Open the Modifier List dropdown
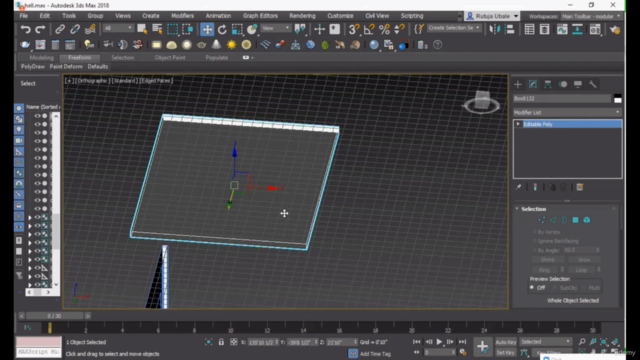Image resolution: width=640 pixels, height=360 pixels. [x=567, y=112]
